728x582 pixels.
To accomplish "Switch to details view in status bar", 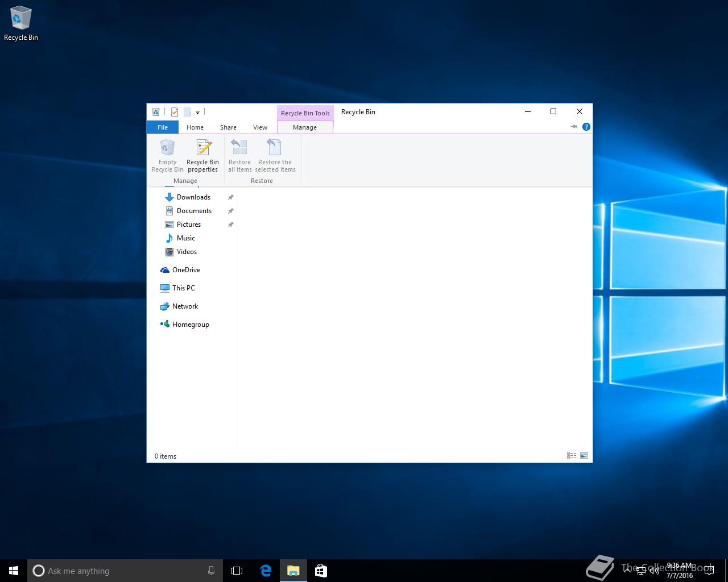I will 572,456.
